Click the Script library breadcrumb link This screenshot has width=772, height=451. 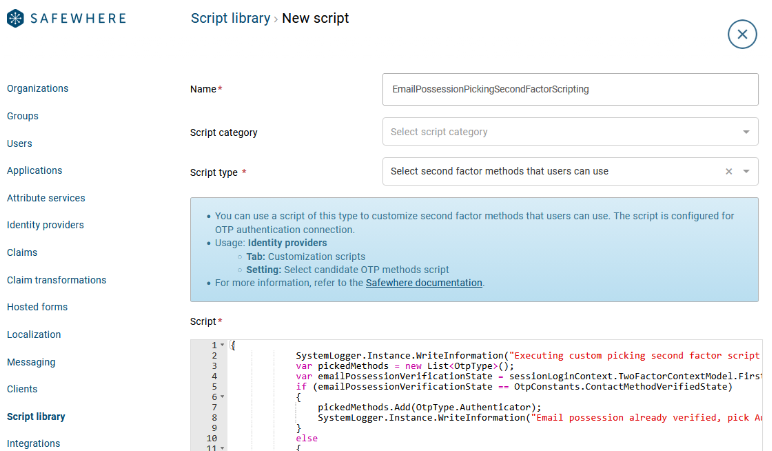point(230,18)
